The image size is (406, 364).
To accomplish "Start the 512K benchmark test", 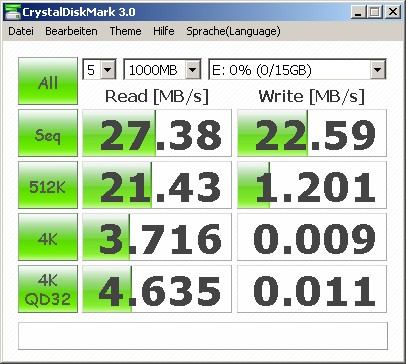I will [x=48, y=185].
